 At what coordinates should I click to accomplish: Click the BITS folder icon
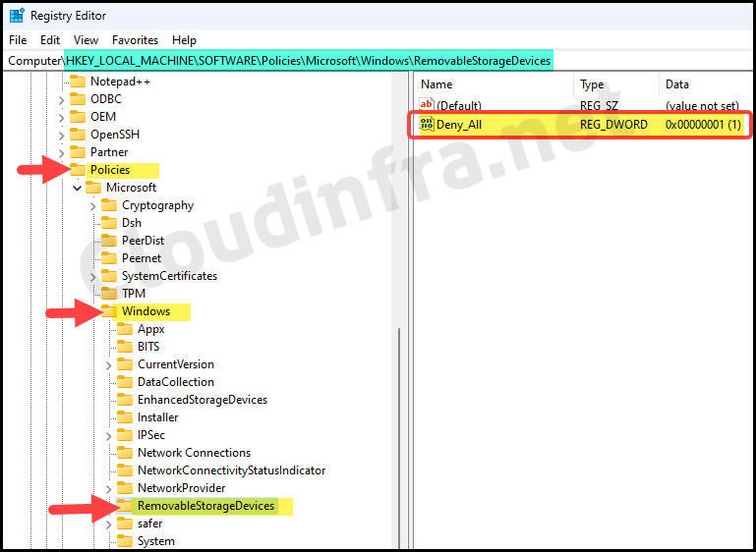point(125,347)
